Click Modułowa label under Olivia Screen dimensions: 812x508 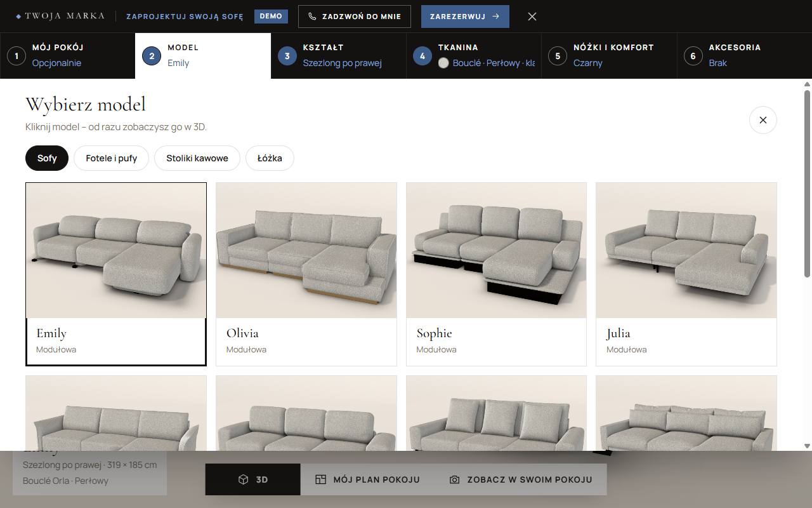246,349
